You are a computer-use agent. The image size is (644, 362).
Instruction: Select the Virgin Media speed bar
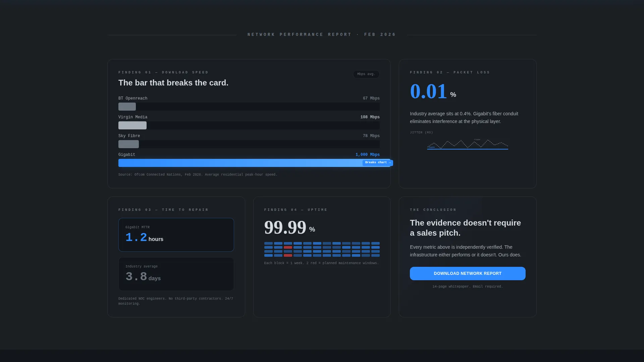coord(132,125)
